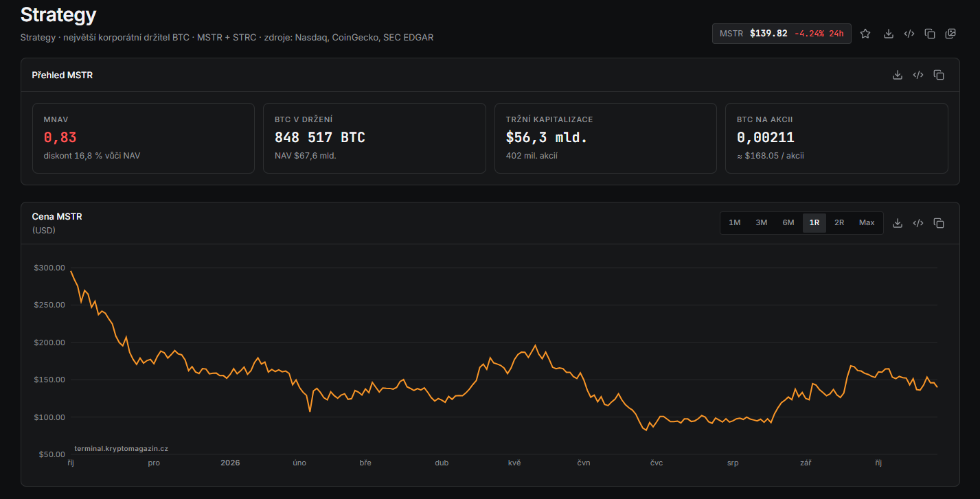Click the '$300.00' y-axis label
Image resolution: width=980 pixels, height=499 pixels.
click(x=49, y=268)
